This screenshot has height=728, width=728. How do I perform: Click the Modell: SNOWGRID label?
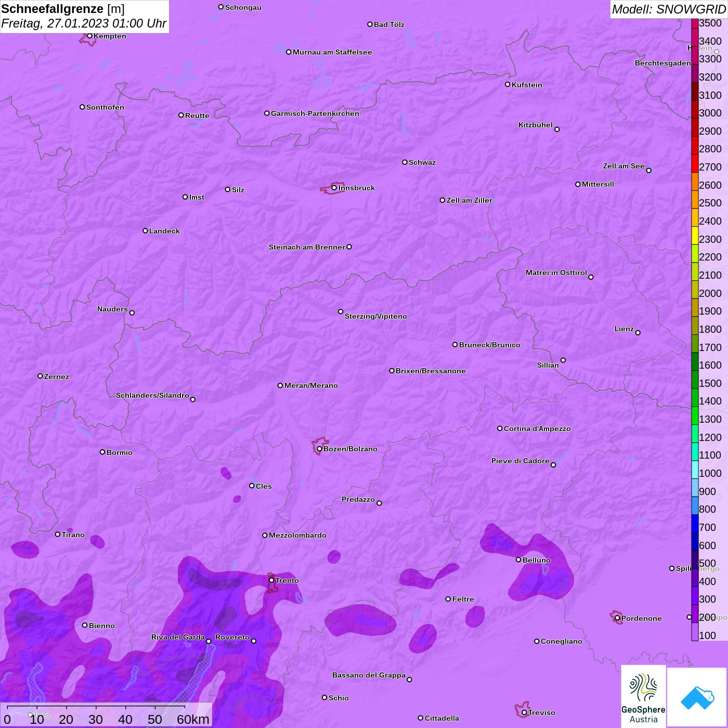coord(669,9)
